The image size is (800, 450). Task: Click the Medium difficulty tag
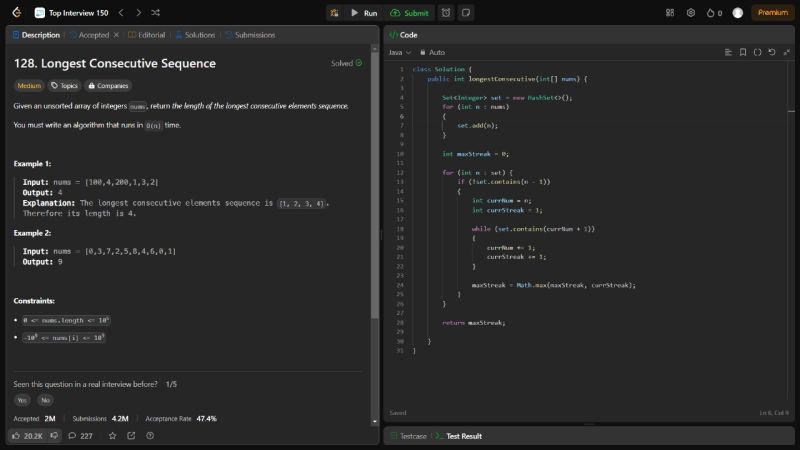[29, 86]
